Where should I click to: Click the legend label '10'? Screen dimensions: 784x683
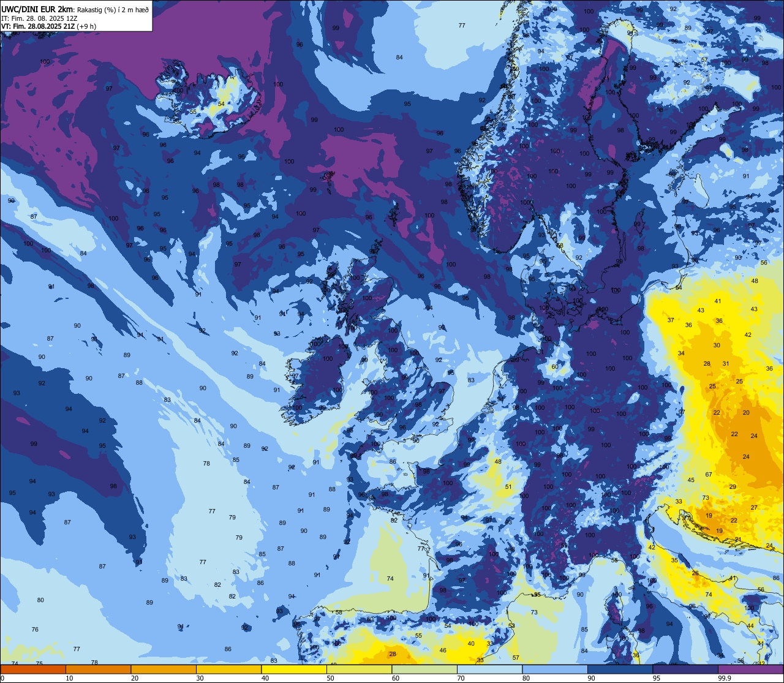69,678
